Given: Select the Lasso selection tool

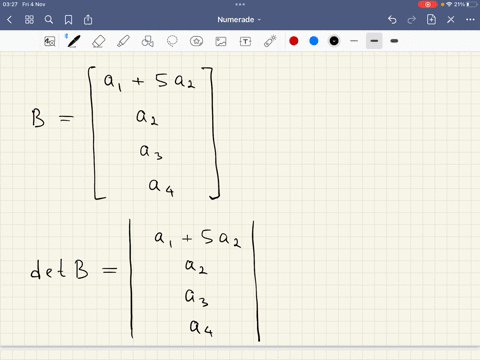Looking at the screenshot, I should [172, 41].
